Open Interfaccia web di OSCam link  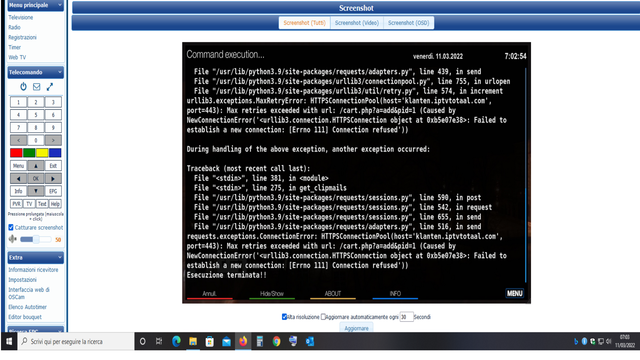[x=29, y=293]
